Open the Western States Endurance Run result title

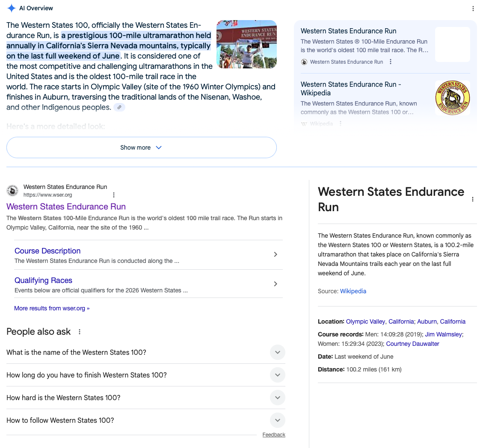[66, 206]
